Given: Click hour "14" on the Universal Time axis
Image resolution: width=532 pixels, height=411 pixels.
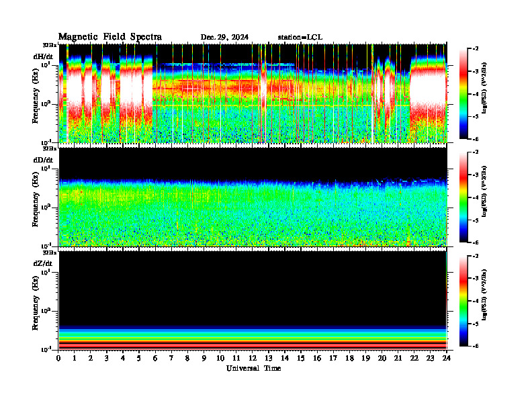Looking at the screenshot, I should coord(285,358).
